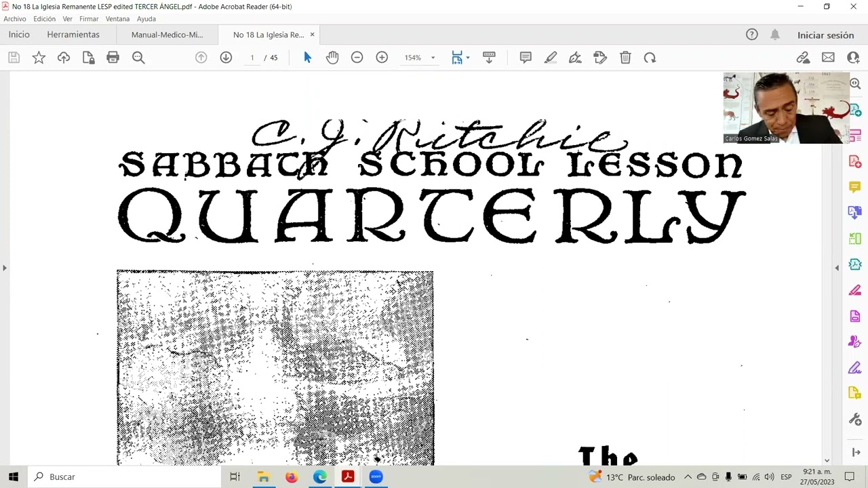Select the Highlight text pen tool

(x=551, y=58)
